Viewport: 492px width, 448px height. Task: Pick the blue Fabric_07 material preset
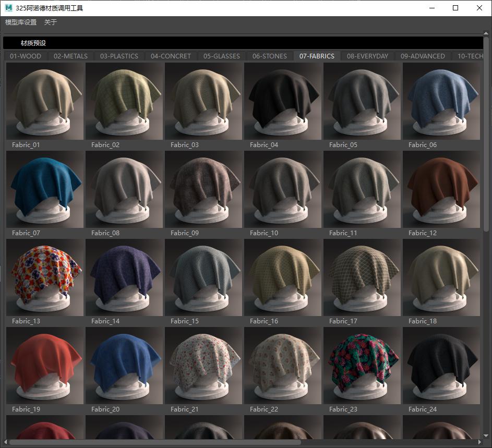click(45, 189)
